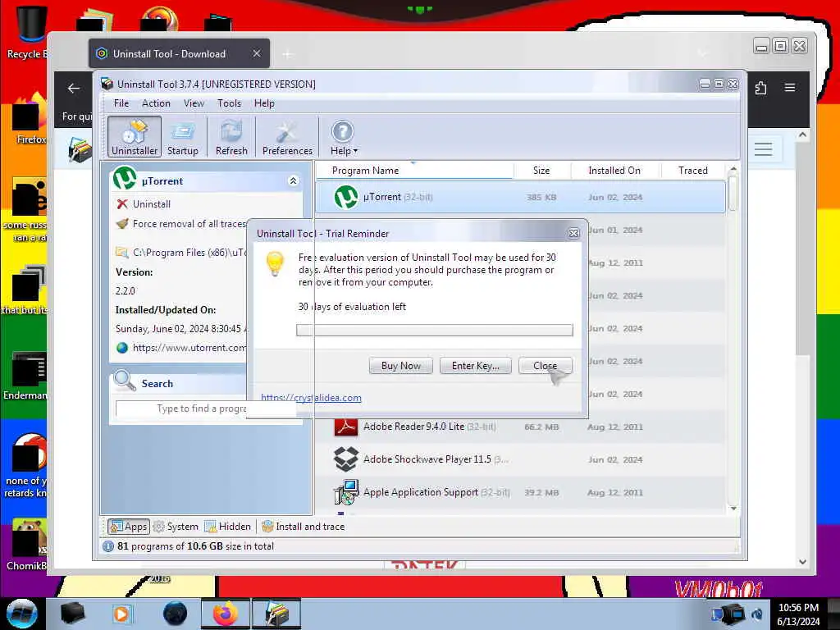
Task: Switch to the Hidden tab
Action: coord(228,527)
